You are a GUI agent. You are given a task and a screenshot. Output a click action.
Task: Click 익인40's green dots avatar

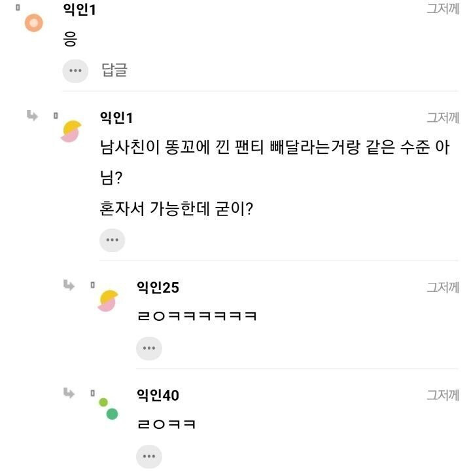pyautogui.click(x=108, y=408)
